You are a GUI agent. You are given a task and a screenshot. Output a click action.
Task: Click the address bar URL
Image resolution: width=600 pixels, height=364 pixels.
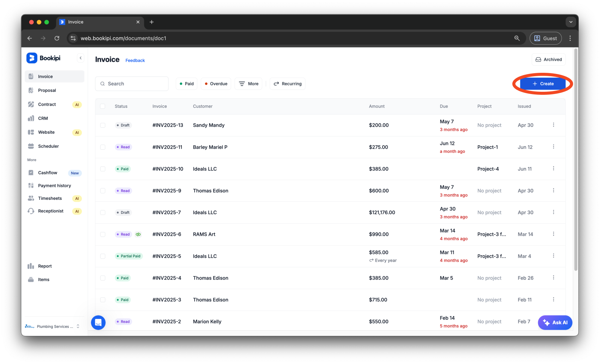(123, 38)
